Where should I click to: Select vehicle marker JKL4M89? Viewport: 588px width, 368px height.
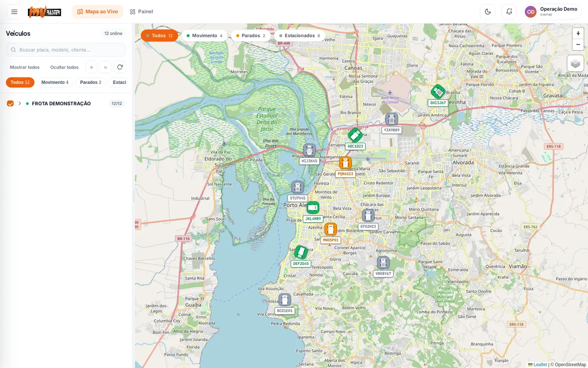(x=313, y=208)
